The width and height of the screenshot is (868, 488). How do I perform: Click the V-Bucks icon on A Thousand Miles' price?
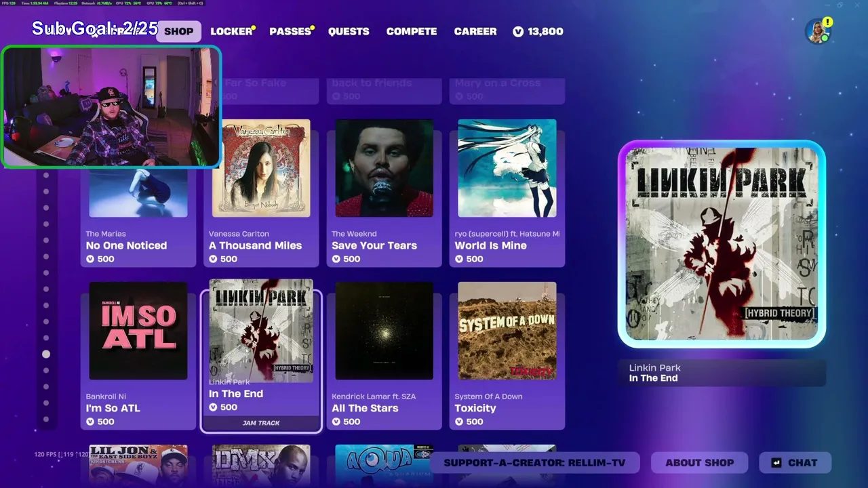[213, 259]
